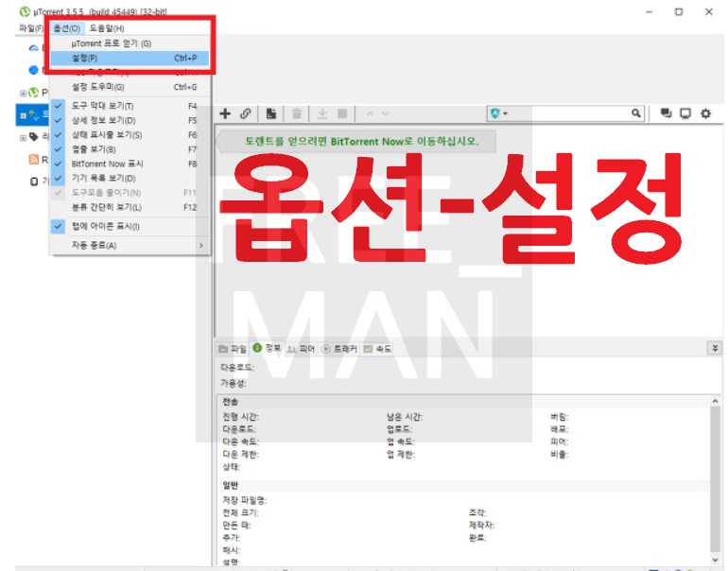Viewport: 728px width, 571px height.
Task: Switch to the 속도 tab
Action: [377, 349]
